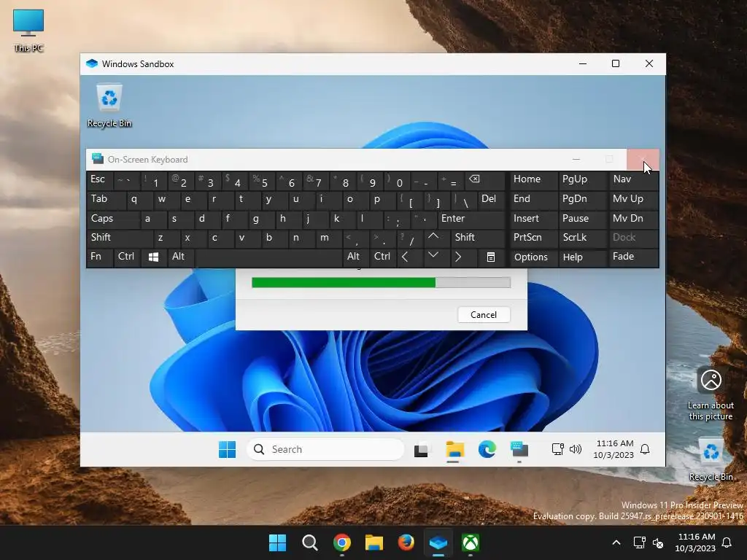This screenshot has width=747, height=560.
Task: Click the Del key
Action: (491, 199)
